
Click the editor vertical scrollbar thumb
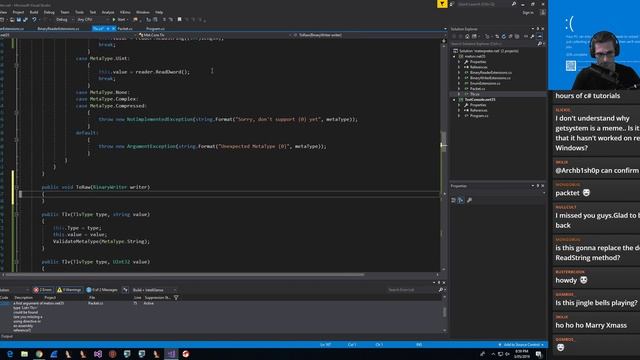[x=444, y=141]
